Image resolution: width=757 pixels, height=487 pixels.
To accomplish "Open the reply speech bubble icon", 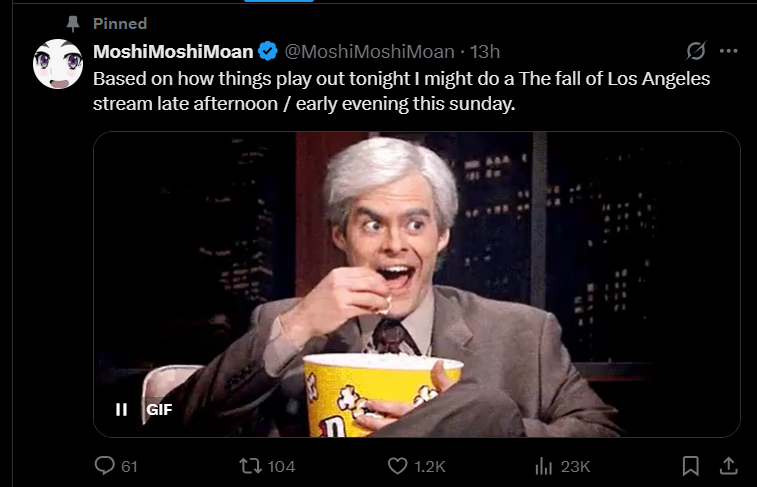I will coord(104,466).
